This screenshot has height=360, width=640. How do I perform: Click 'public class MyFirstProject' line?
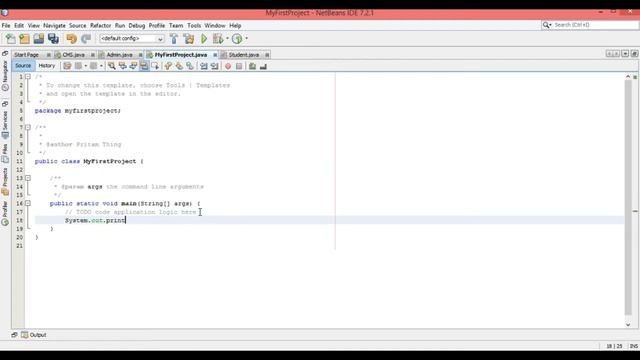(89, 161)
